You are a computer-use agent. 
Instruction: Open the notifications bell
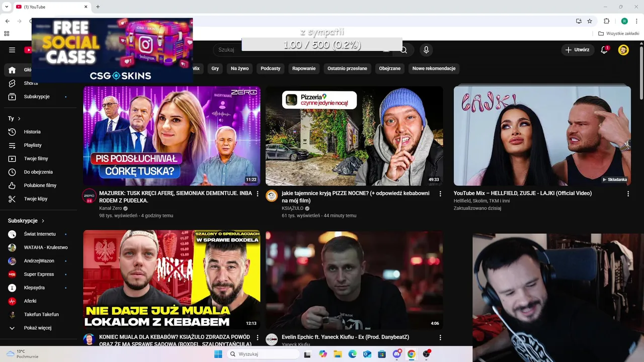pyautogui.click(x=605, y=50)
